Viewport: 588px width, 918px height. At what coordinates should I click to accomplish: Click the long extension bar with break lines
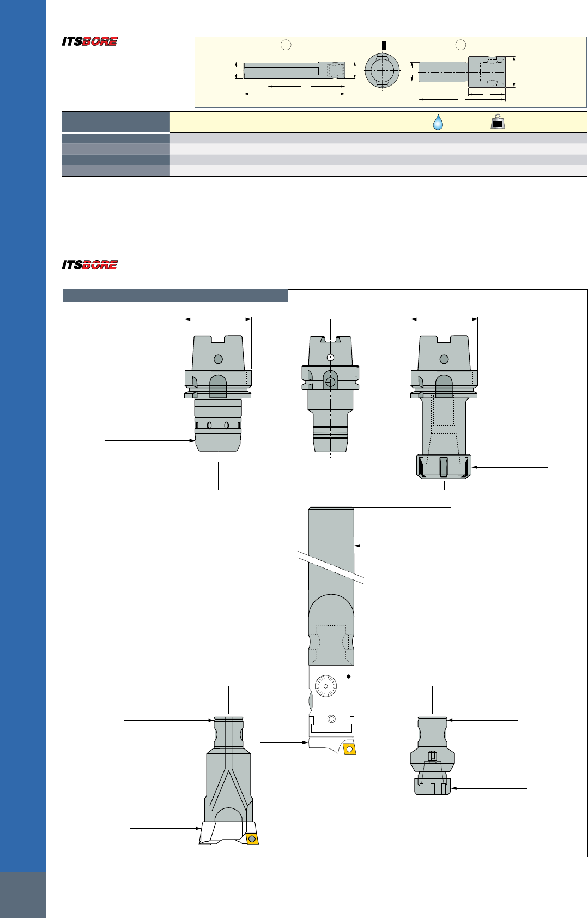[x=331, y=586]
